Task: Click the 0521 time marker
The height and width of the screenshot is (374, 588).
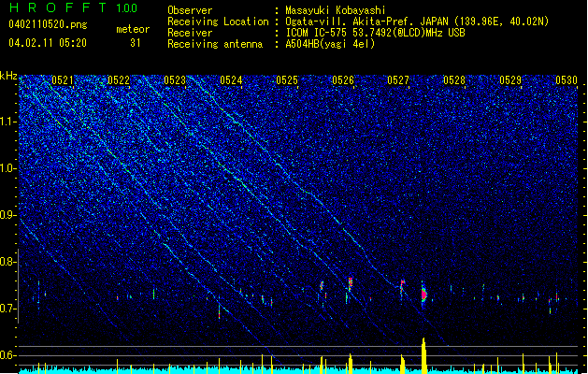Action: [x=63, y=80]
